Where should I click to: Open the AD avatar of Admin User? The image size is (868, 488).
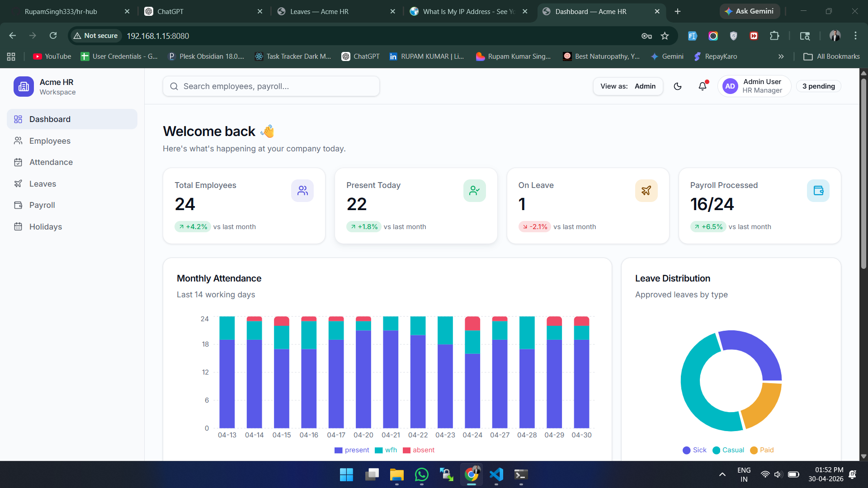coord(730,86)
